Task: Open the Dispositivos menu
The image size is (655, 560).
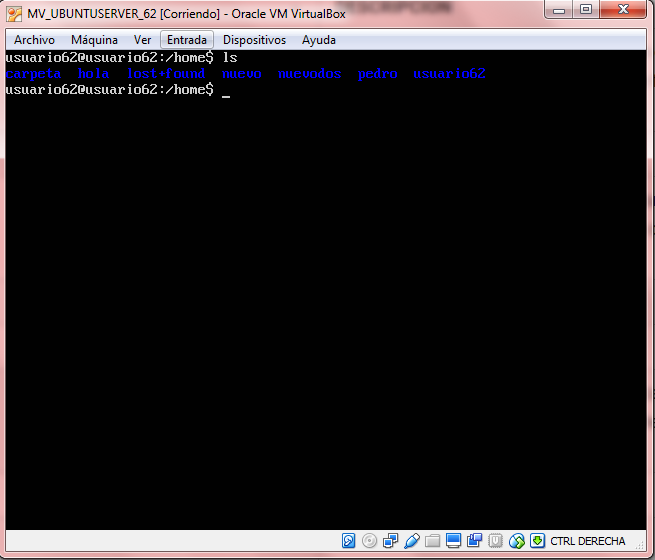Action: coord(254,40)
